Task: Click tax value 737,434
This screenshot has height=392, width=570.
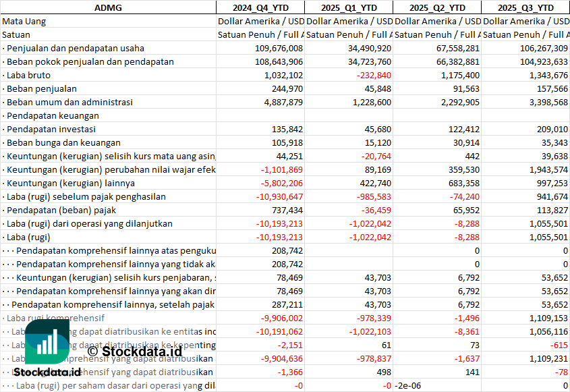Action: [x=287, y=210]
